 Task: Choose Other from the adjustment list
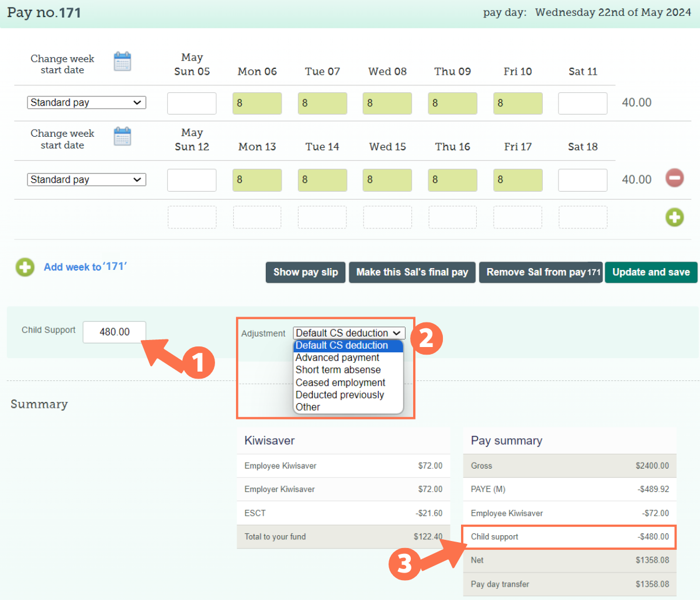pyautogui.click(x=308, y=407)
